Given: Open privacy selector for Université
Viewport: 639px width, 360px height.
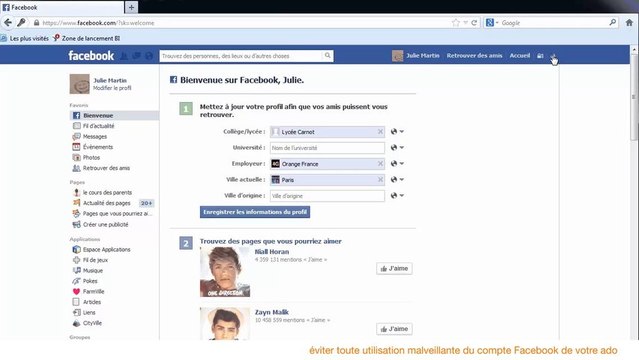Looking at the screenshot, I should point(397,148).
